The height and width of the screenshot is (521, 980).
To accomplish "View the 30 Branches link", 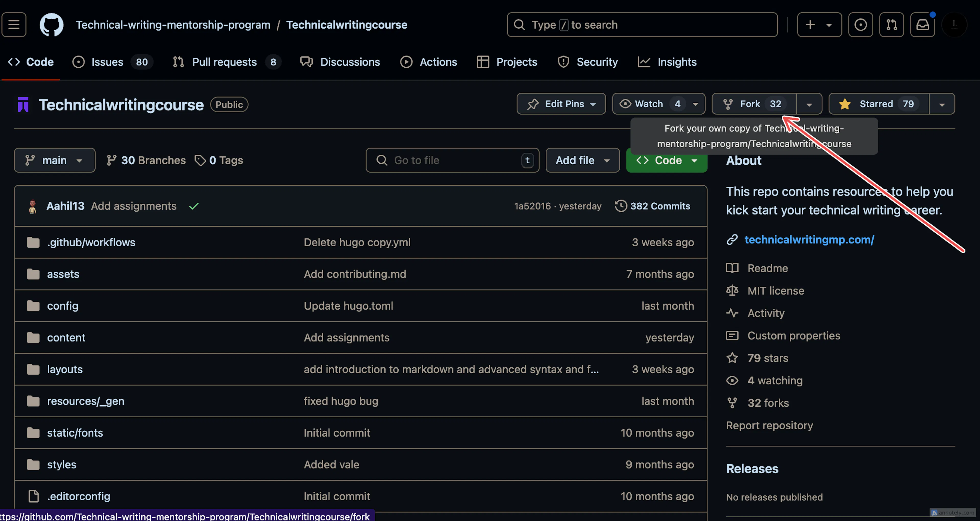I will [x=146, y=160].
